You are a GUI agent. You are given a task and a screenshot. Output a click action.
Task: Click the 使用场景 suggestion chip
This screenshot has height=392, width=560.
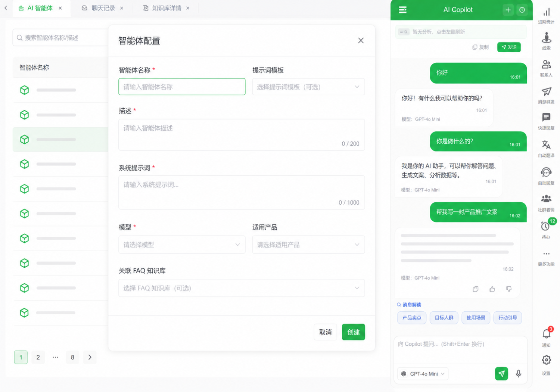pyautogui.click(x=476, y=318)
